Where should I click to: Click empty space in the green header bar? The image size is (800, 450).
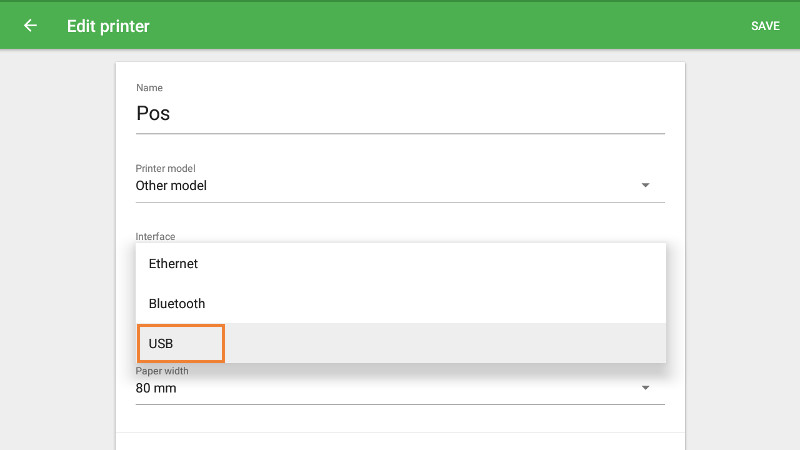coord(450,26)
